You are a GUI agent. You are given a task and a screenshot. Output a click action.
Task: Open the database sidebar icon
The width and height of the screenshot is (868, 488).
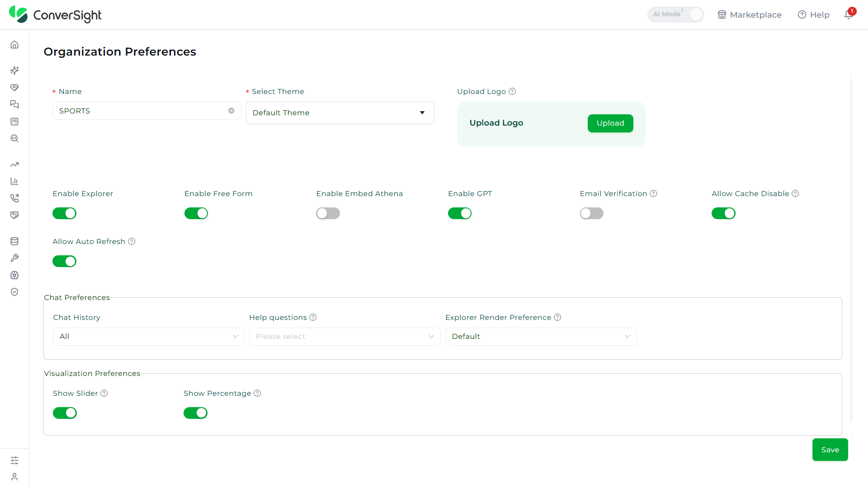tap(14, 241)
